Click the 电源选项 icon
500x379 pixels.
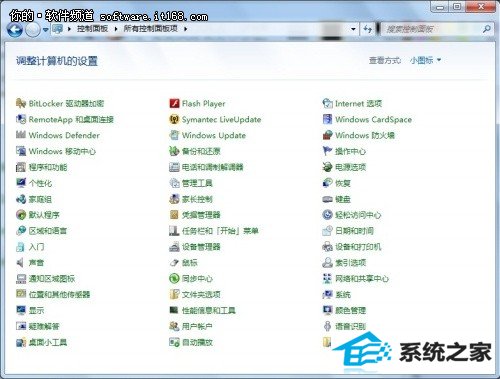328,167
